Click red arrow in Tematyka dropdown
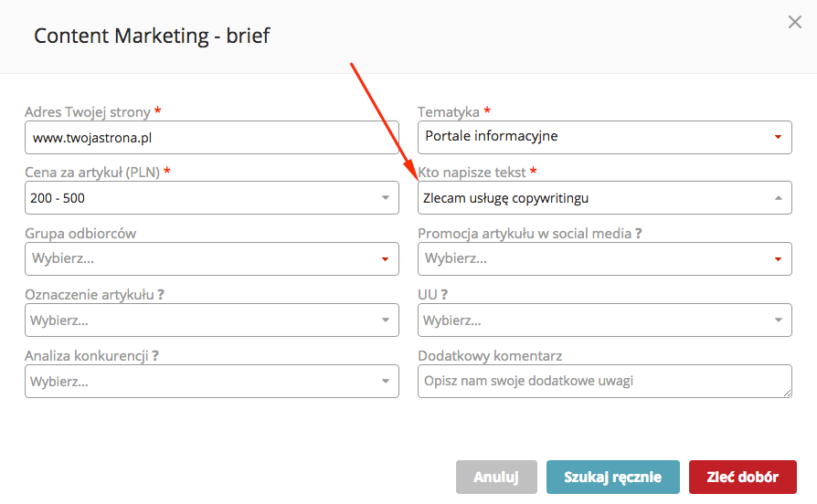817x504 pixels. click(x=778, y=137)
